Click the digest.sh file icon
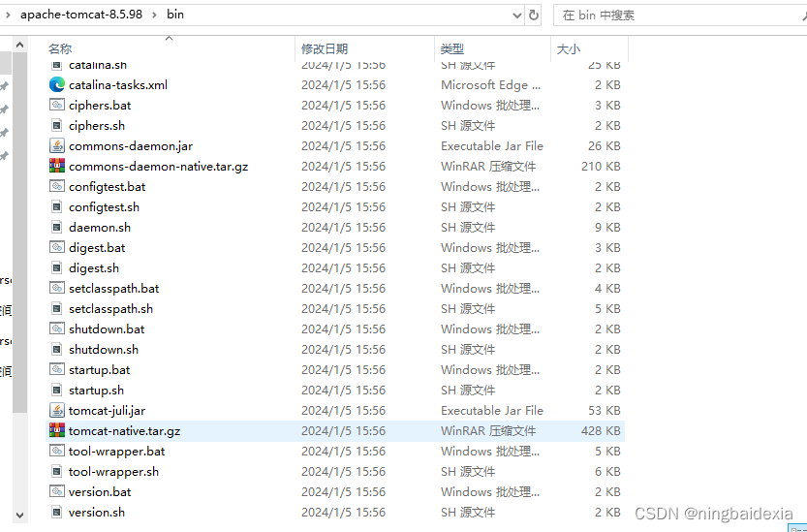Screen dimensions: 807x532 click(56, 267)
